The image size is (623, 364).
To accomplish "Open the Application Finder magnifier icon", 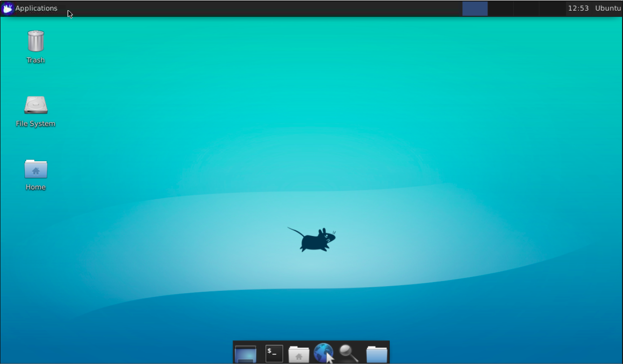I will (x=349, y=353).
